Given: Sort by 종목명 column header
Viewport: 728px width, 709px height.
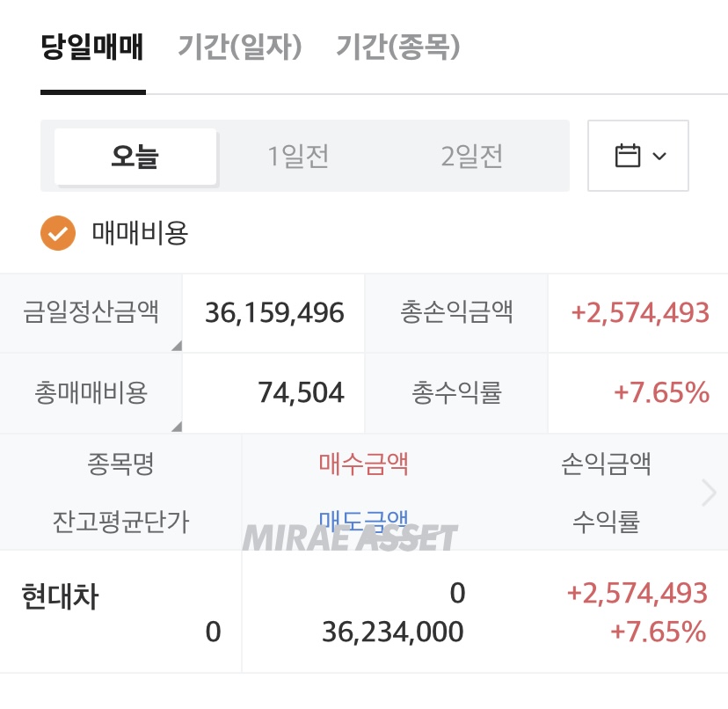Looking at the screenshot, I should pyautogui.click(x=120, y=464).
